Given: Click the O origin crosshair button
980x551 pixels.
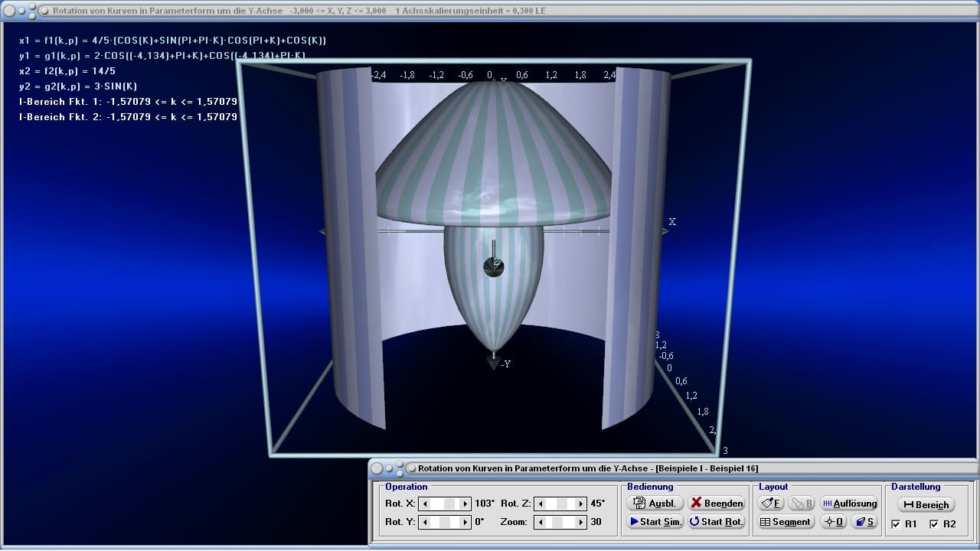Looking at the screenshot, I should (833, 521).
